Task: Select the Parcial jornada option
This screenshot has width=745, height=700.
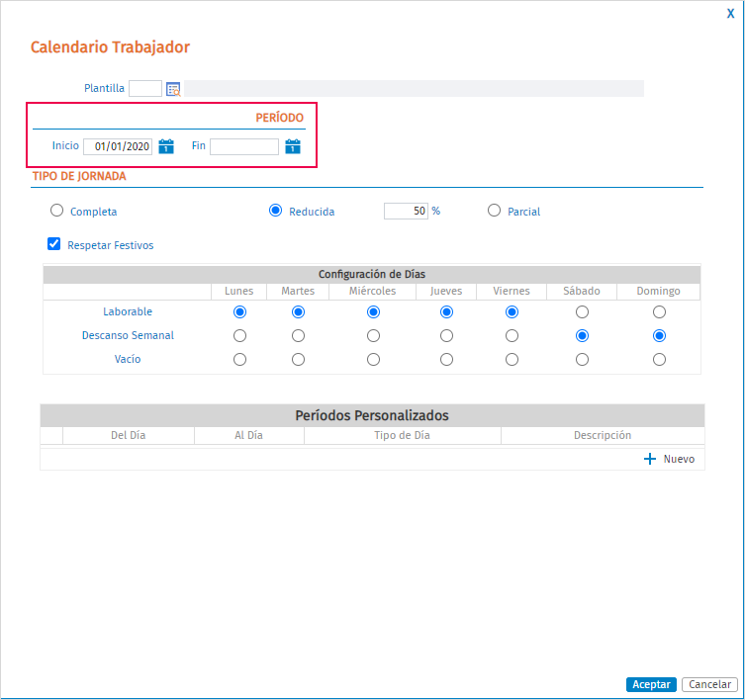Action: click(x=494, y=211)
